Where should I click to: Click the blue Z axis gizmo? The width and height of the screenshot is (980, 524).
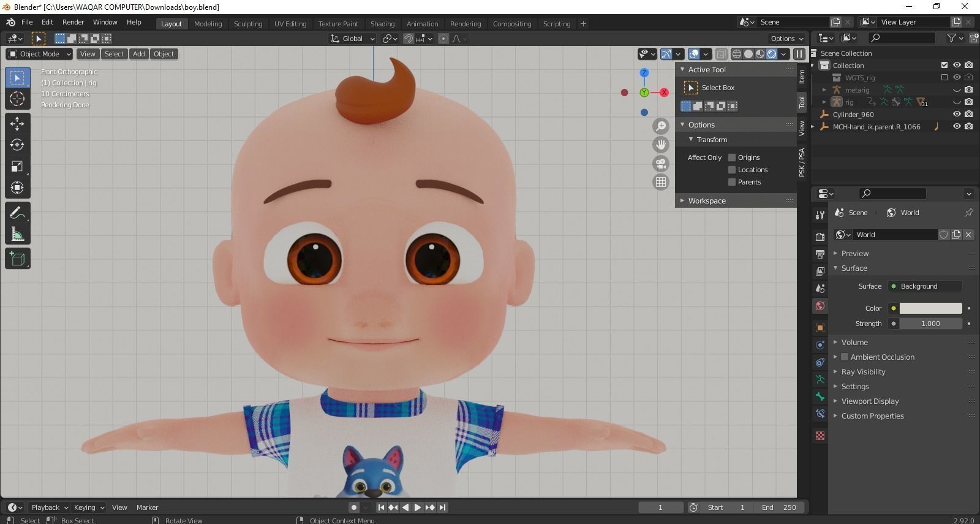(644, 73)
